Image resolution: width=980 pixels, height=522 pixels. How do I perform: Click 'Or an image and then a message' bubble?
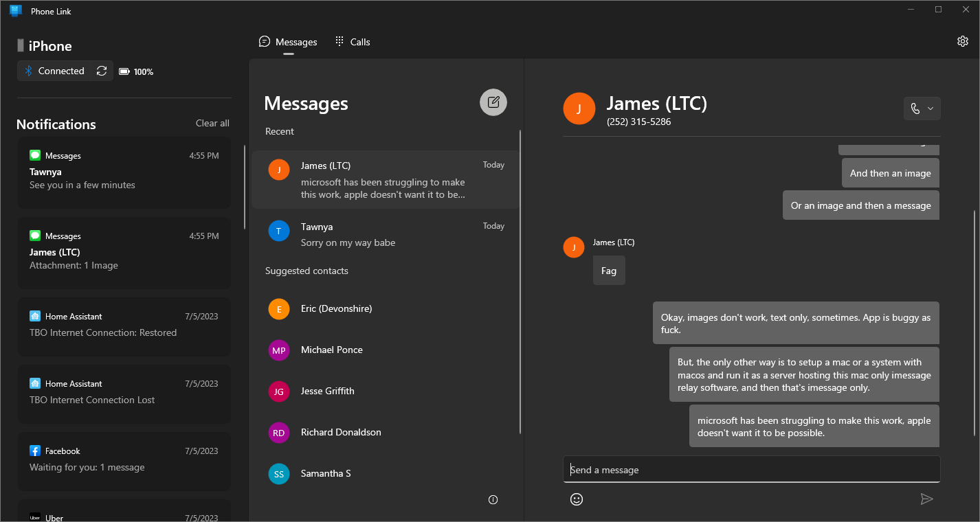860,205
